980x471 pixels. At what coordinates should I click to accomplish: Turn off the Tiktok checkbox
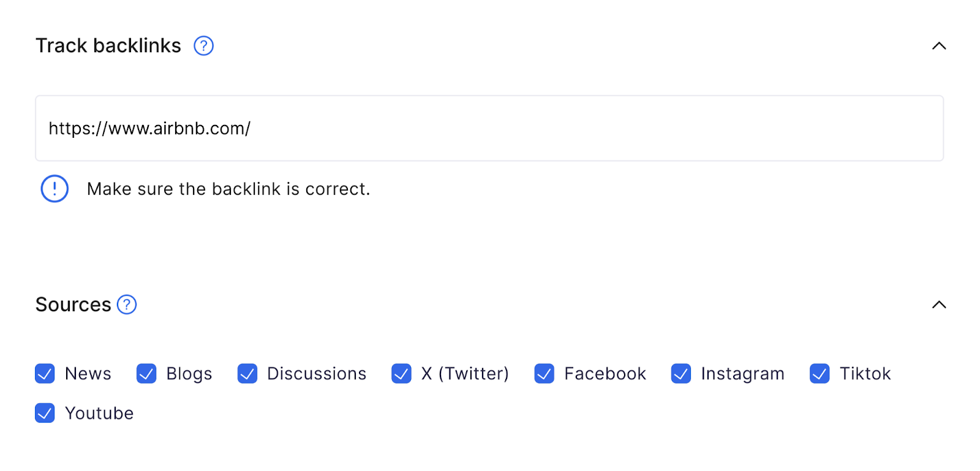pyautogui.click(x=820, y=374)
